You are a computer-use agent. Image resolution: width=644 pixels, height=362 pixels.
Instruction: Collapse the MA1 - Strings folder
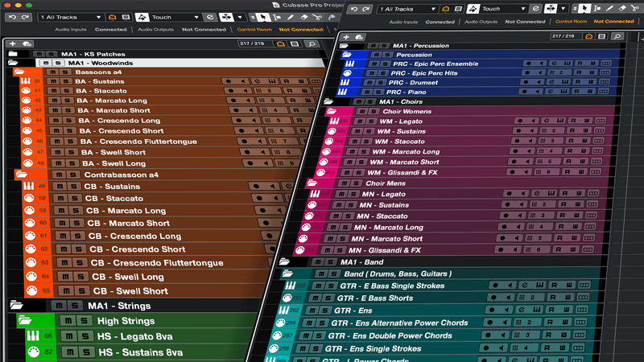16,305
